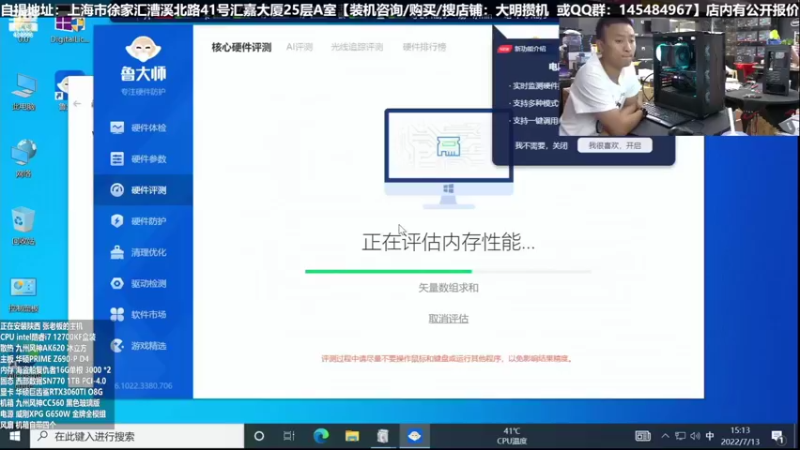Image resolution: width=800 pixels, height=450 pixels.
Task: Select 网络 desktop icon
Action: [23, 159]
